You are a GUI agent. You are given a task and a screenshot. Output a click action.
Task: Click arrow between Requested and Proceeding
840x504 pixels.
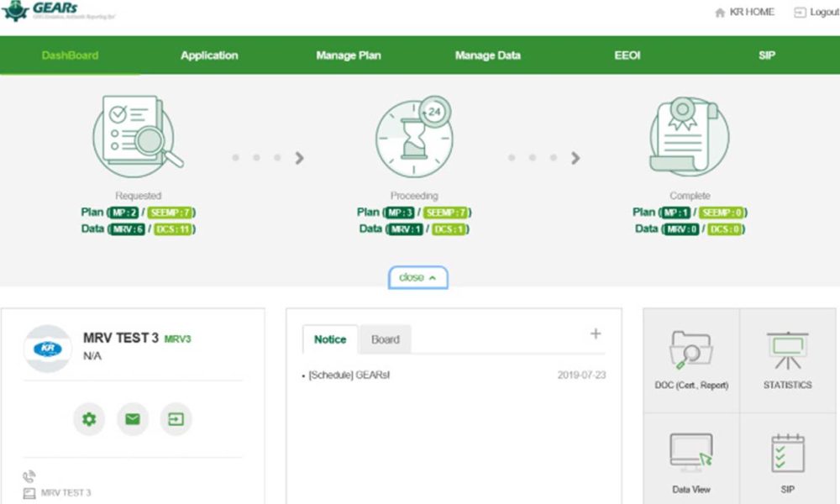coord(300,157)
